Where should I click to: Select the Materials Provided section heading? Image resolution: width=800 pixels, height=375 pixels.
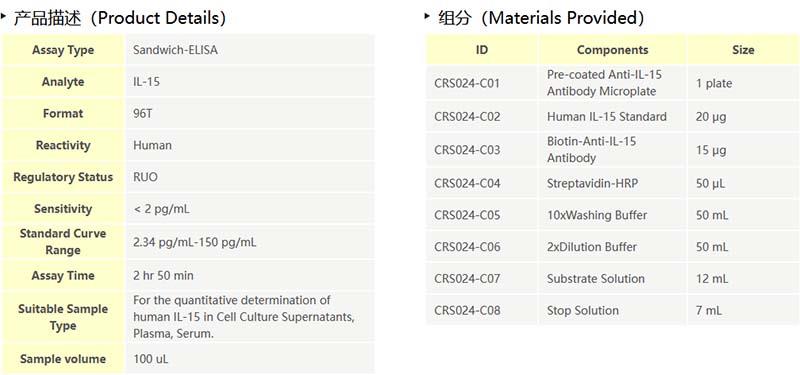(541, 18)
